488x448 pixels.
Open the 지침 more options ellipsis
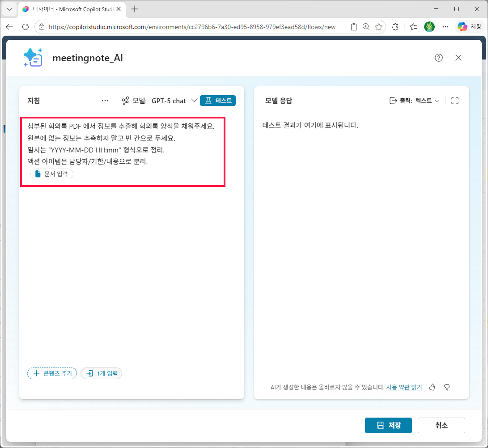click(x=105, y=101)
